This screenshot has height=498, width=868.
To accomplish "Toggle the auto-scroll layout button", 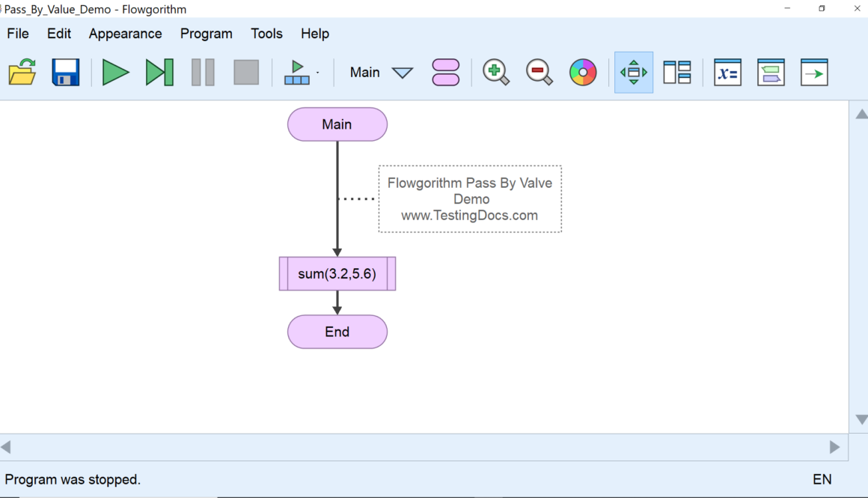I will click(x=634, y=72).
